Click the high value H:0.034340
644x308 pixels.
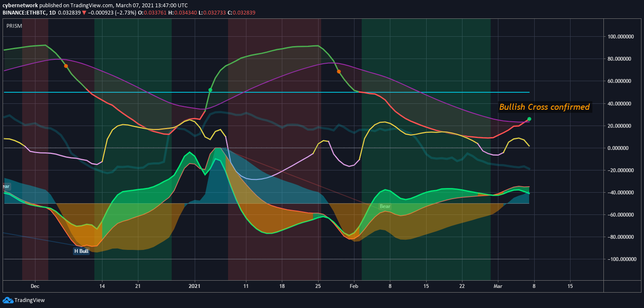click(x=183, y=13)
